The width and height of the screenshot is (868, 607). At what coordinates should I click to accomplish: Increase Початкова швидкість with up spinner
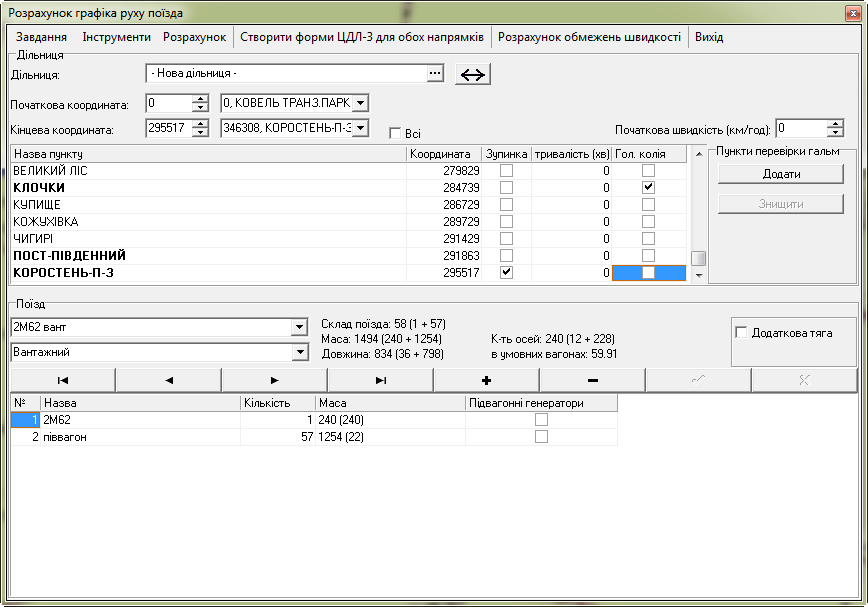click(x=836, y=124)
